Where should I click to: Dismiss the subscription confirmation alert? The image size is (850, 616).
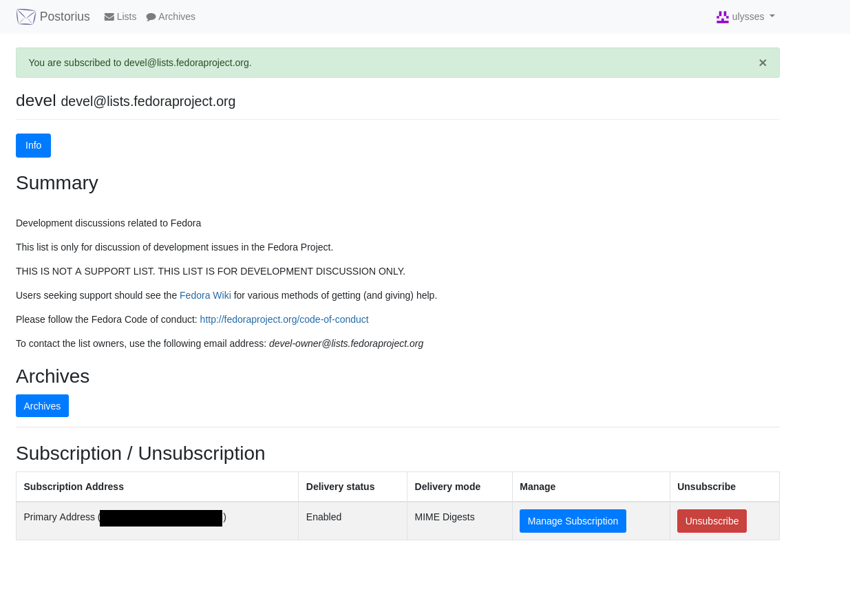coord(763,63)
